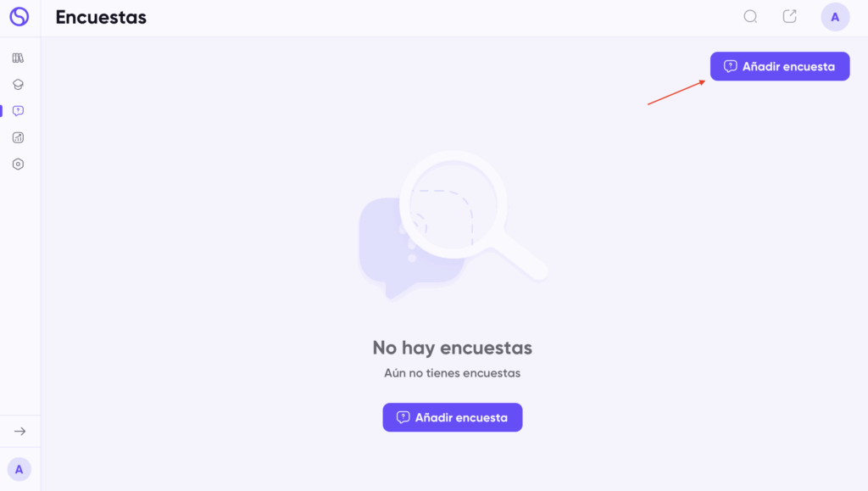
Task: Click the purple app logo
Action: (x=19, y=17)
